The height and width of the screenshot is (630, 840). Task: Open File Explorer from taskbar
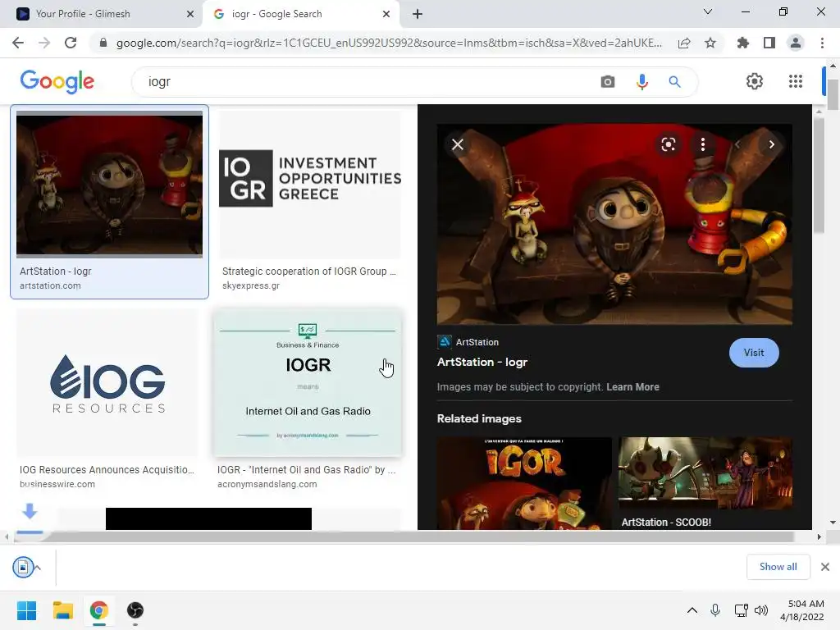62,610
